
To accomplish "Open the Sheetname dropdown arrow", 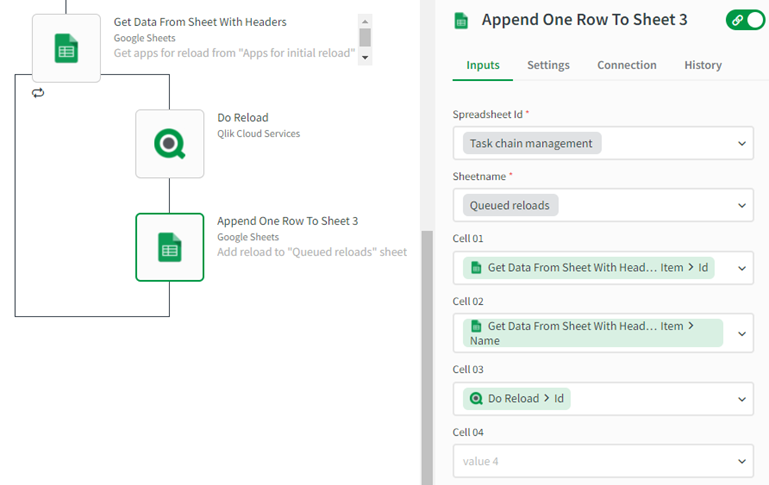I will (x=742, y=206).
